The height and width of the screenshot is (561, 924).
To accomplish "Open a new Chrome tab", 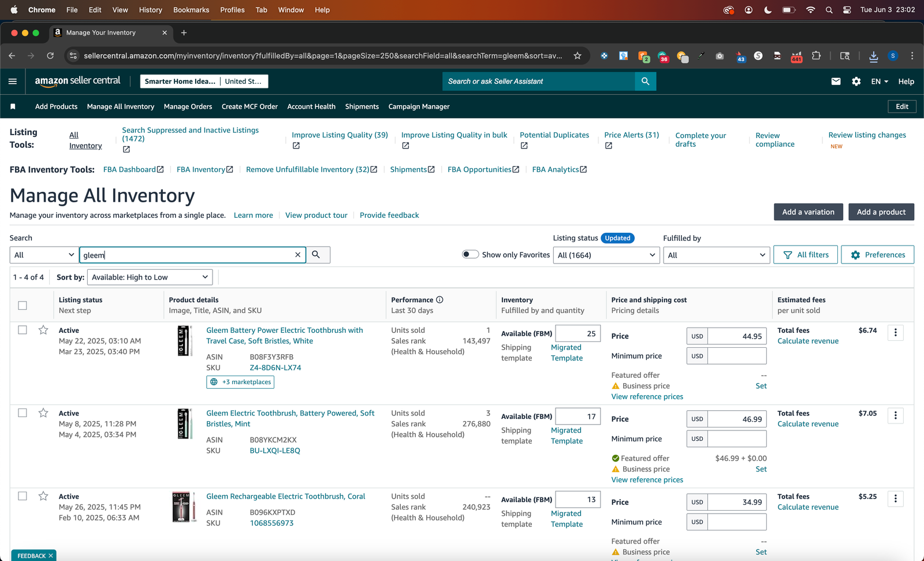I will coord(184,32).
